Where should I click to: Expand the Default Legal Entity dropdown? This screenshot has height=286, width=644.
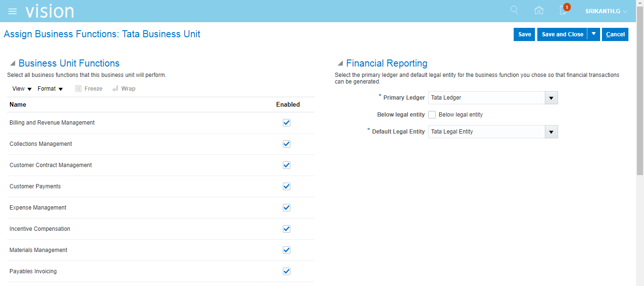[x=551, y=132]
